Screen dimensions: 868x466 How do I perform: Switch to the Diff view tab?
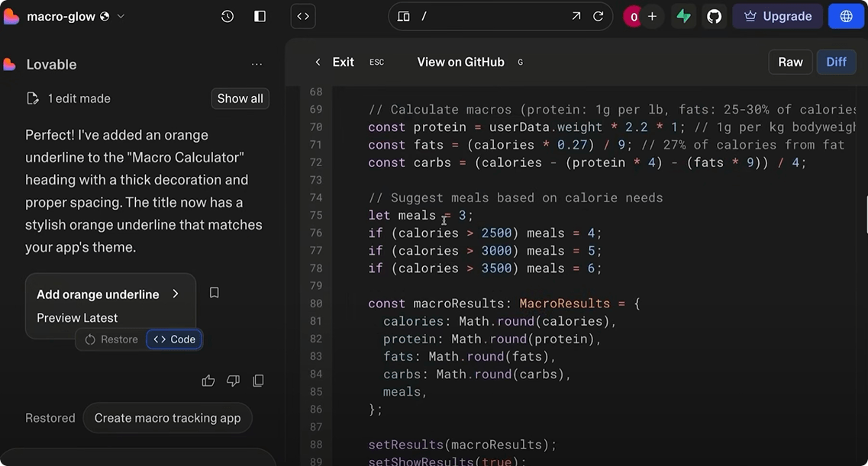coord(836,62)
